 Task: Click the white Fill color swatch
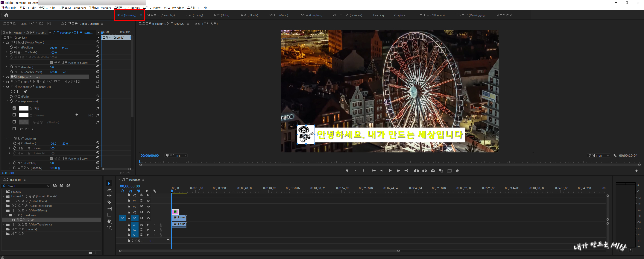[24, 108]
